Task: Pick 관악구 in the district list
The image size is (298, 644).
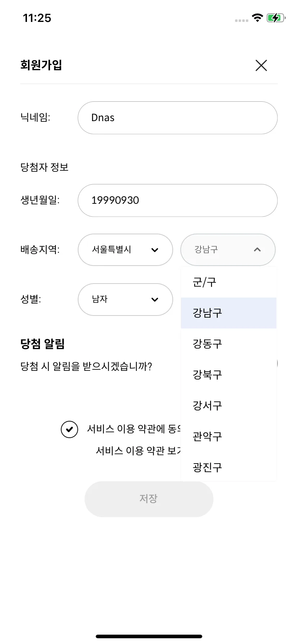Action: point(229,437)
